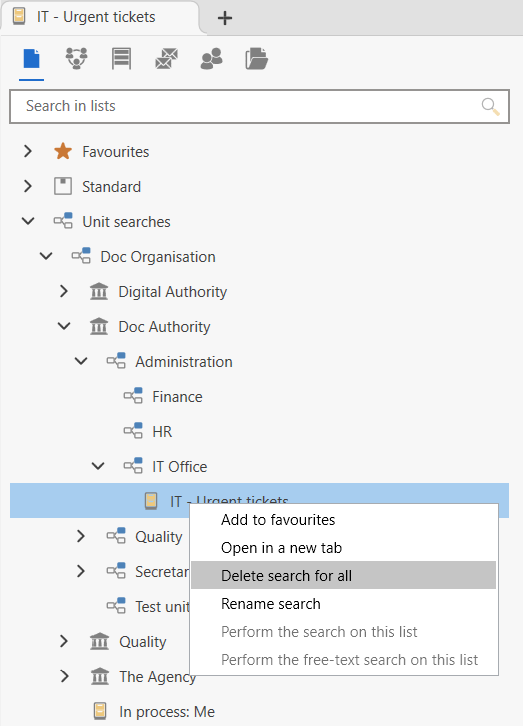Click the In process: Me search icon
Screen dimensions: 523x726
click(100, 711)
